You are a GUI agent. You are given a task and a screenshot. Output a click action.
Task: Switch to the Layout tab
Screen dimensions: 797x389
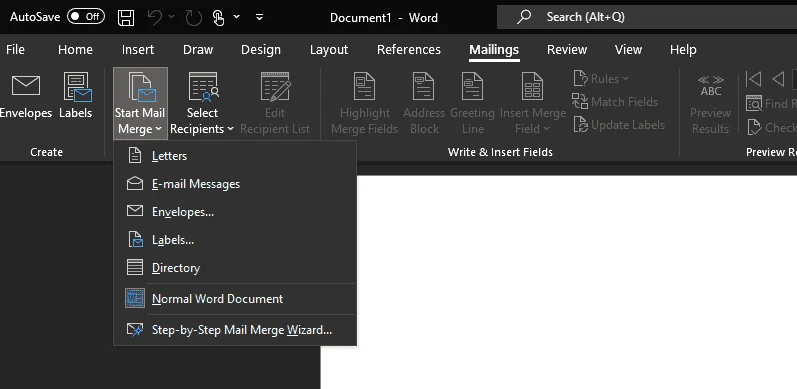[329, 49]
